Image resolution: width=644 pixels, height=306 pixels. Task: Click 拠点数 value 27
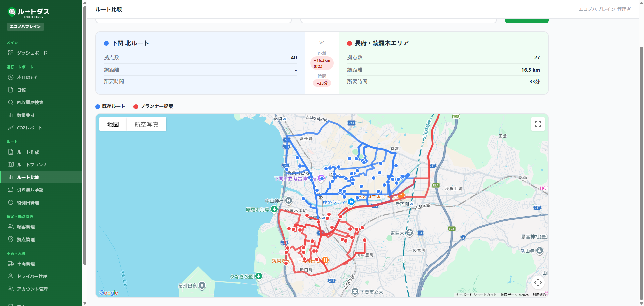point(537,58)
